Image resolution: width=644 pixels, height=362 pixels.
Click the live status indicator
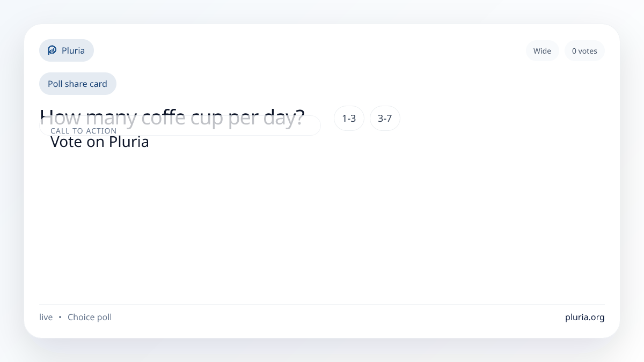[46, 317]
